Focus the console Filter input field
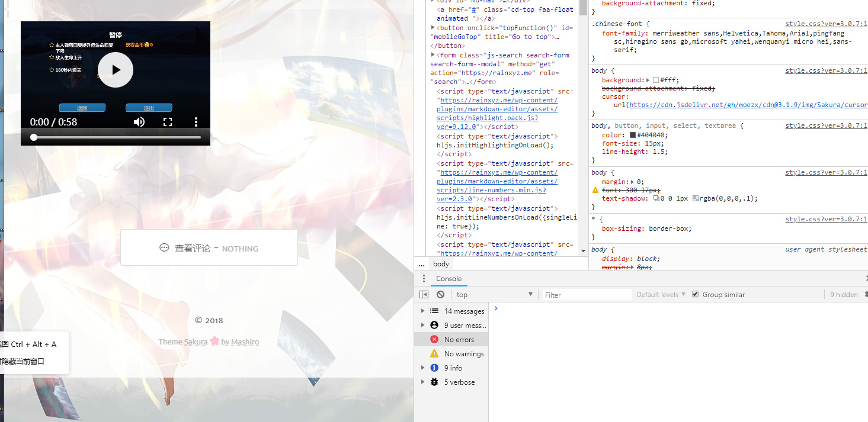The height and width of the screenshot is (422, 868). coord(587,295)
